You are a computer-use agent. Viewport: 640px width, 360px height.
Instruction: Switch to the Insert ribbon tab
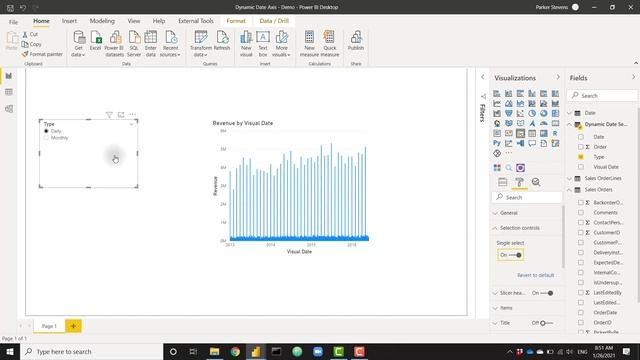click(69, 21)
